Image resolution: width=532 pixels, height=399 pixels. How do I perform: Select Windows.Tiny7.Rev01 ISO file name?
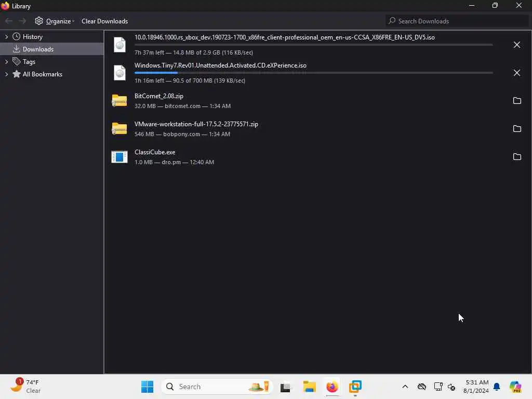click(220, 65)
